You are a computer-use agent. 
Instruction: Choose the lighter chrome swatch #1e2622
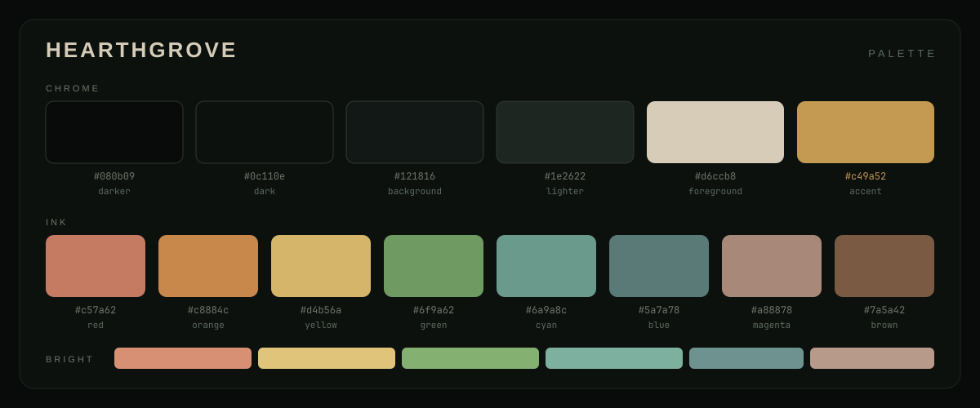565,132
